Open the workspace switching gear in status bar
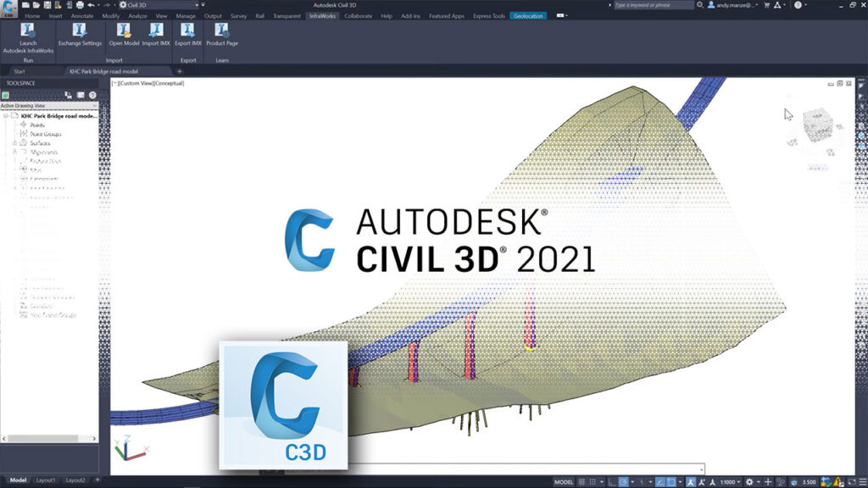The image size is (868, 488). point(749,482)
